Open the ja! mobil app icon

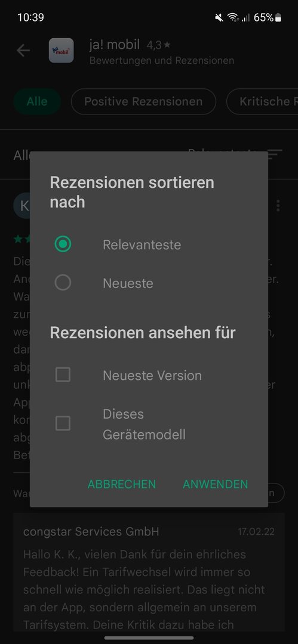pyautogui.click(x=62, y=51)
